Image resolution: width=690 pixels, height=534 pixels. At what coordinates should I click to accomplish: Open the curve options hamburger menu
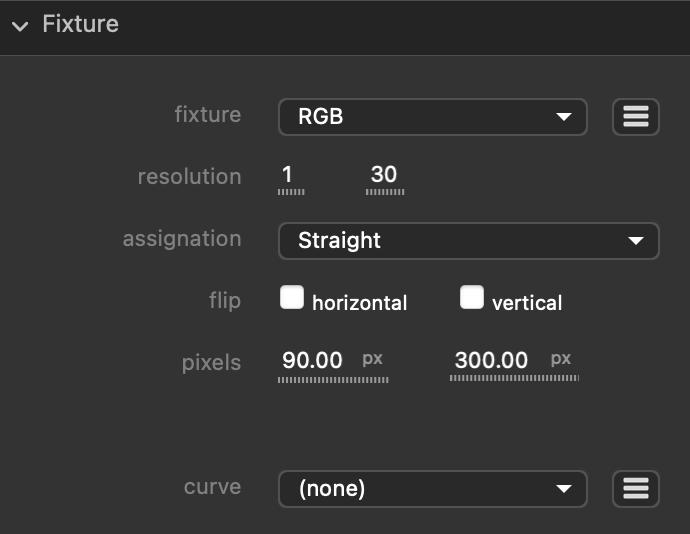635,489
